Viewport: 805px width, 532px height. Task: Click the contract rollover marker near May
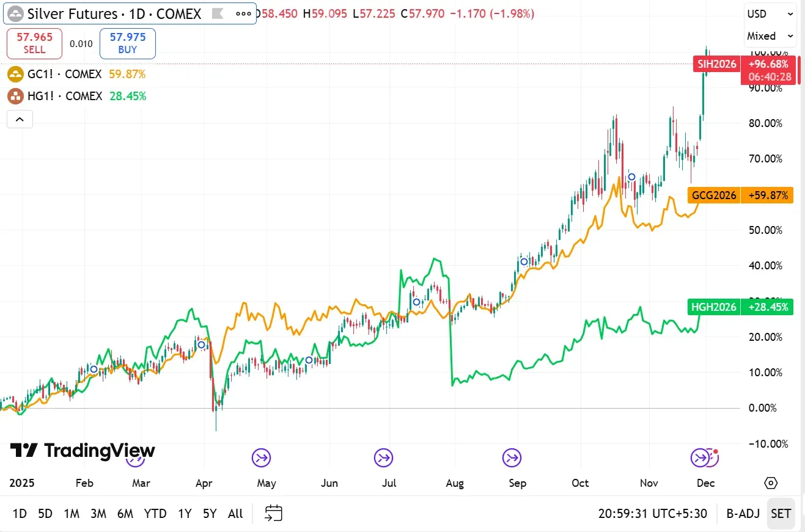coord(262,457)
